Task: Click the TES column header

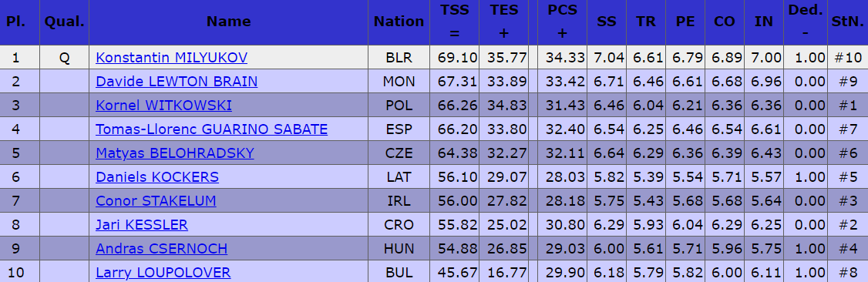Action: [503, 22]
